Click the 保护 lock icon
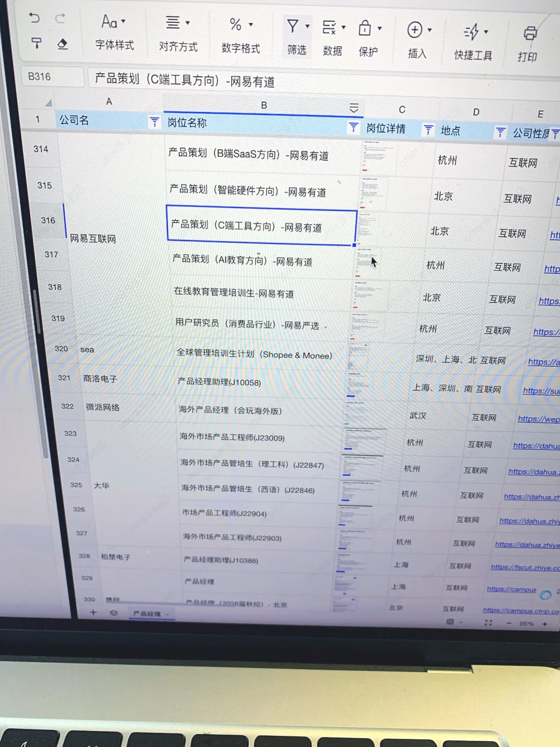Image resolution: width=560 pixels, height=747 pixels. [x=365, y=28]
